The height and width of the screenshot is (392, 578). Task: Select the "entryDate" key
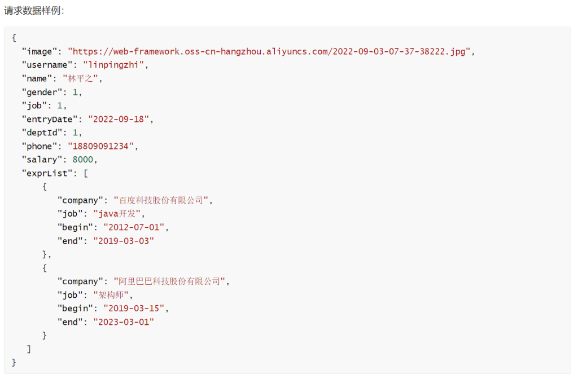coord(49,119)
